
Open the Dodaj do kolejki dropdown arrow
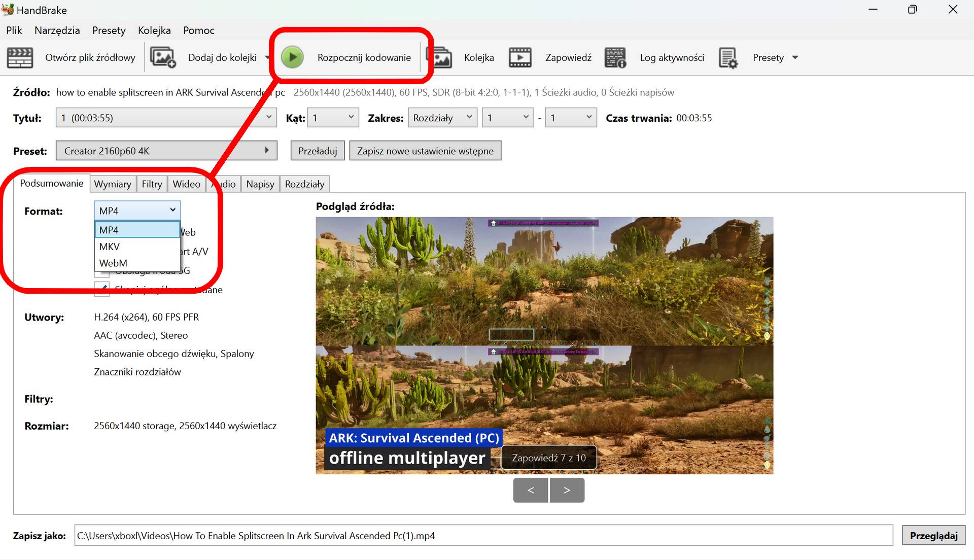pyautogui.click(x=267, y=57)
